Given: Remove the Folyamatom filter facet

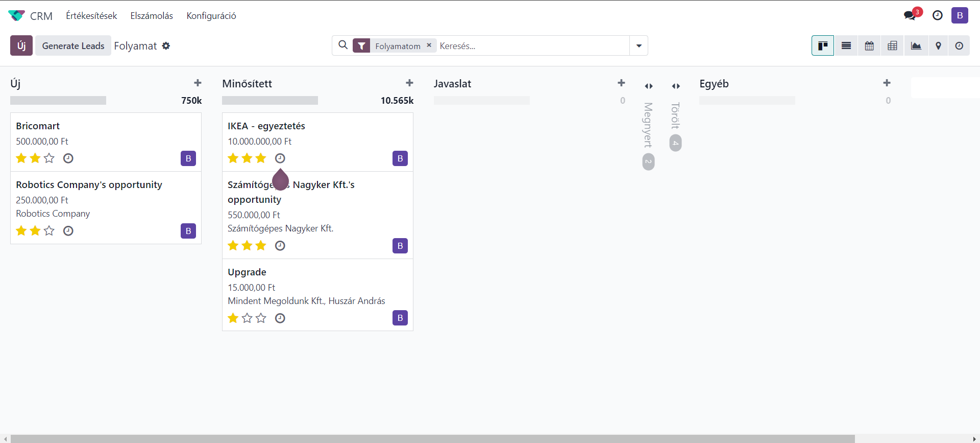Looking at the screenshot, I should (x=429, y=45).
